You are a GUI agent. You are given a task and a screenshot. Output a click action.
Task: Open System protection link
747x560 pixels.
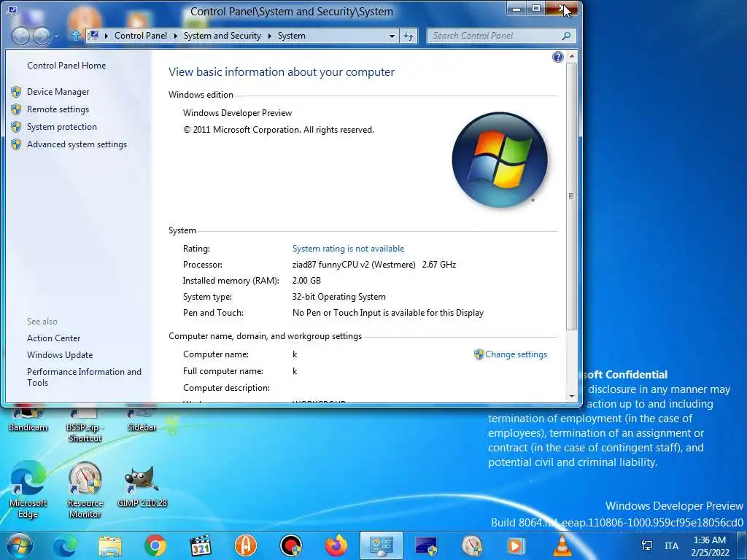61,127
